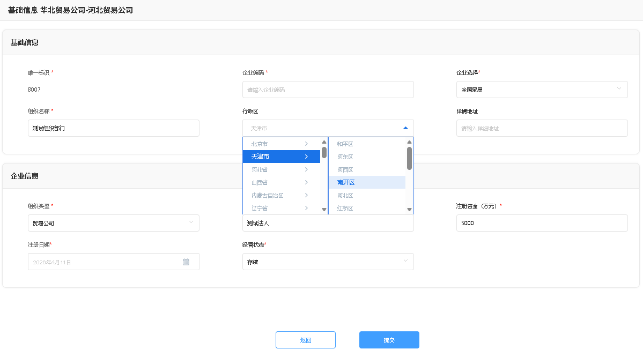Screen dimensions: 643x364
Task: Click the scroll-up arrow of the province list
Action: coord(324,143)
